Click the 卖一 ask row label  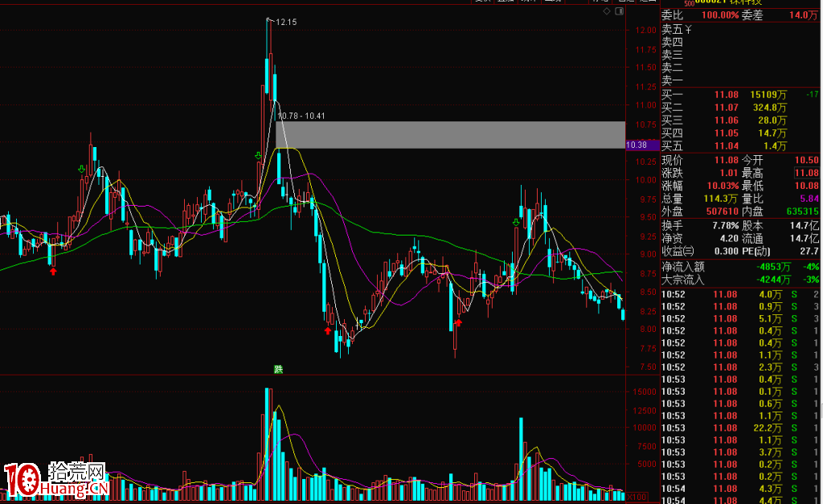pos(672,80)
